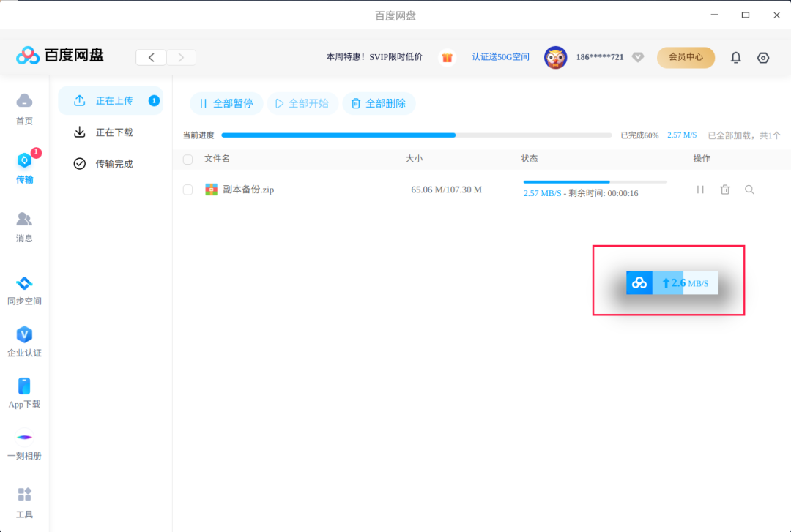The image size is (791, 532).
Task: Open the 消息 messages section
Action: tap(24, 227)
